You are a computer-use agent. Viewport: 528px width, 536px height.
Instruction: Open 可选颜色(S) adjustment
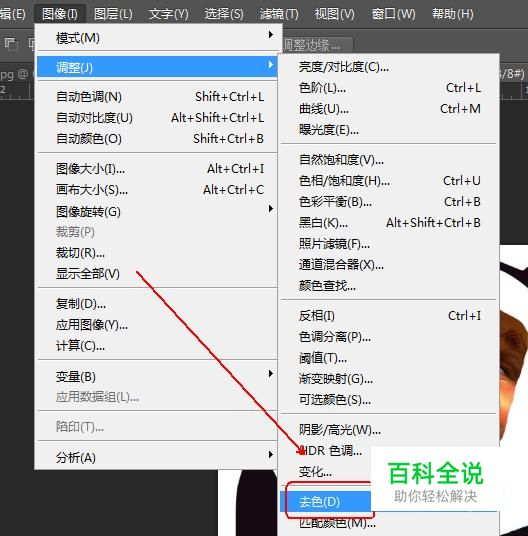pos(388,400)
